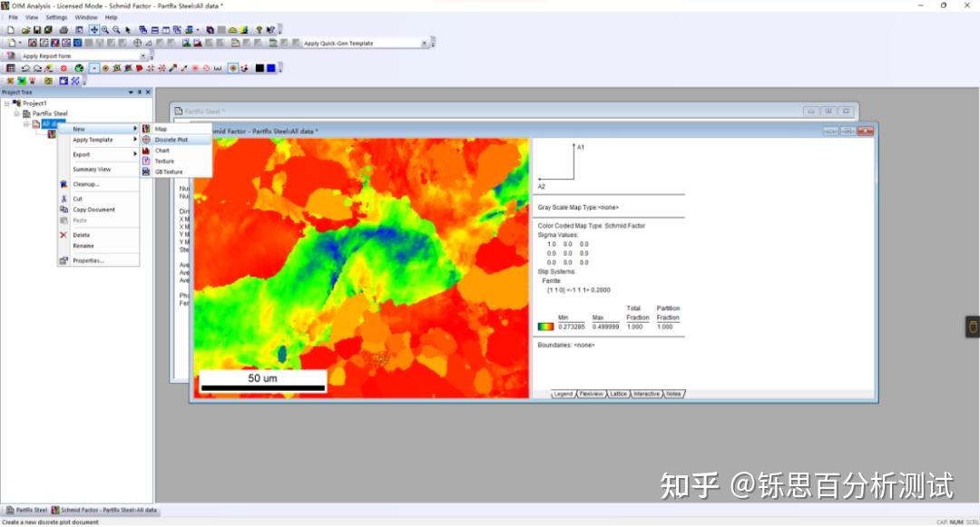Switch to the Interactive tab

646,394
